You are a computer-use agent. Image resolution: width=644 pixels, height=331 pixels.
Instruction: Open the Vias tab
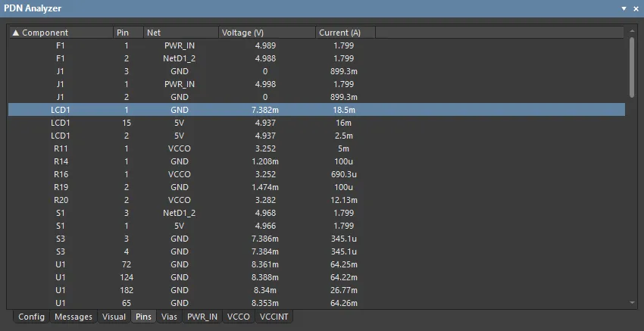(169, 317)
